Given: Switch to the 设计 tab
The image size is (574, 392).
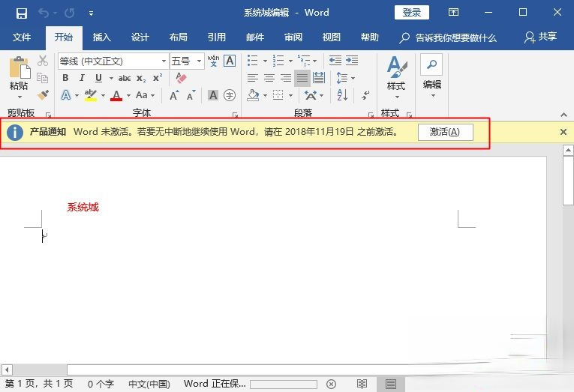Looking at the screenshot, I should tap(140, 37).
